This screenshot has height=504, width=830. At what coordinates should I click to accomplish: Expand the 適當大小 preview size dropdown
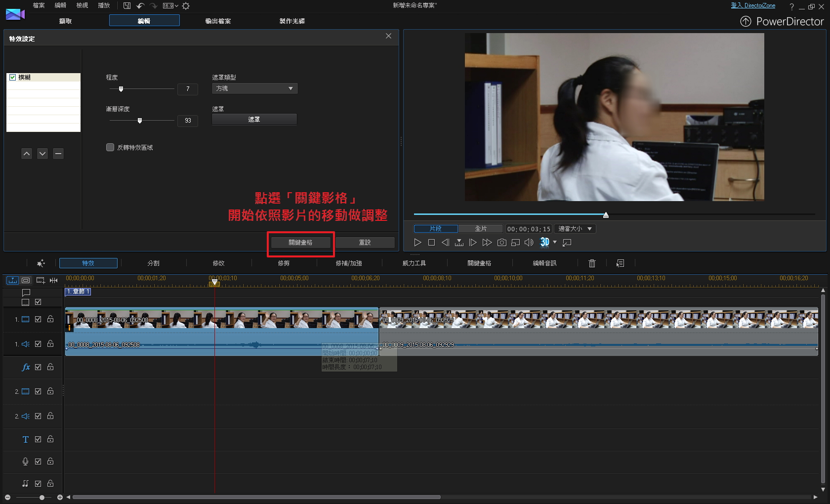click(x=575, y=229)
